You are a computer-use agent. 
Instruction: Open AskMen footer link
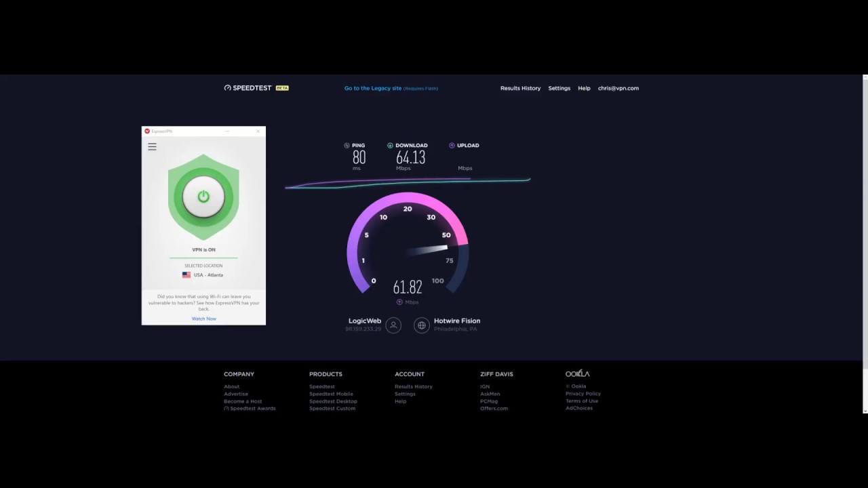pyautogui.click(x=490, y=394)
